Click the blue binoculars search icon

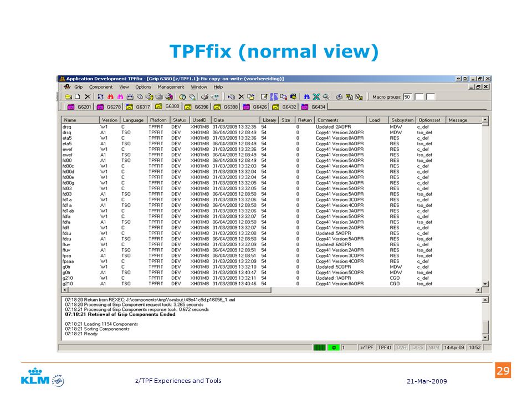[x=306, y=97]
